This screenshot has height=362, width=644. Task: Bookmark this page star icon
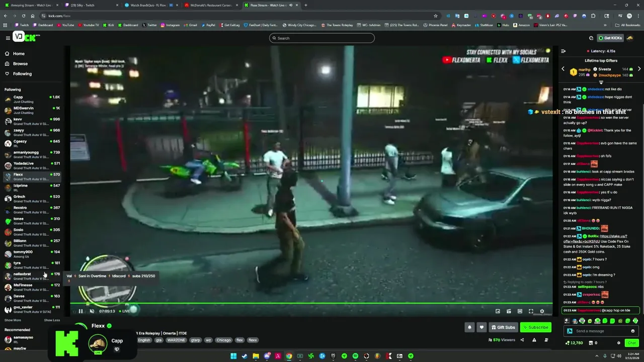coord(436,16)
